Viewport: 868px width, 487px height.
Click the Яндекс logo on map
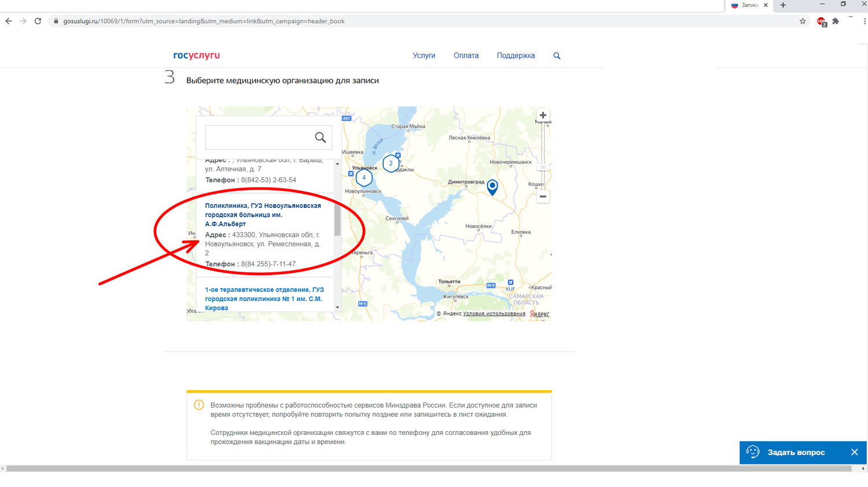pos(539,314)
